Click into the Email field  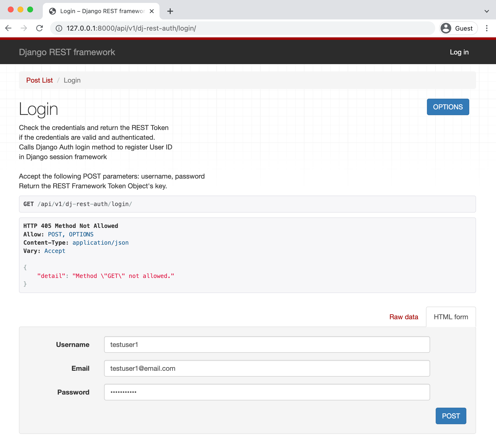(x=267, y=368)
